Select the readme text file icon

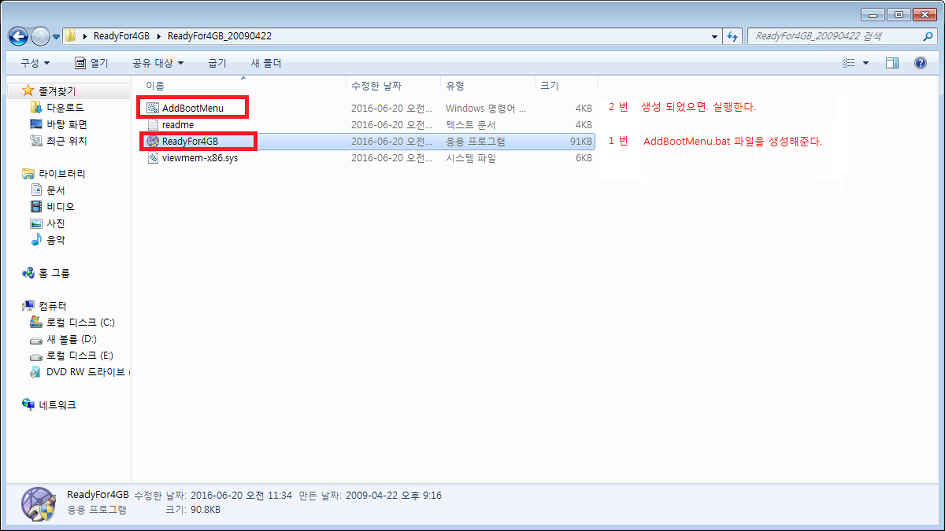[x=152, y=125]
